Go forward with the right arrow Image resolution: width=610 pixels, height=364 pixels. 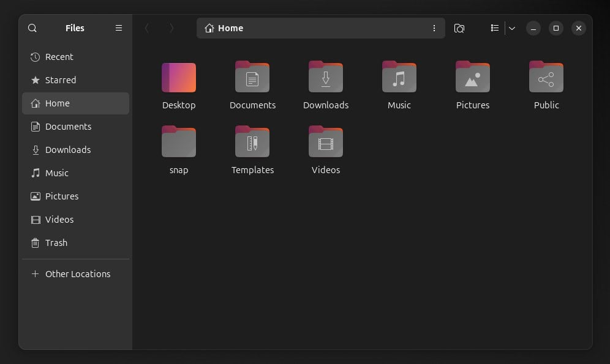click(x=171, y=28)
